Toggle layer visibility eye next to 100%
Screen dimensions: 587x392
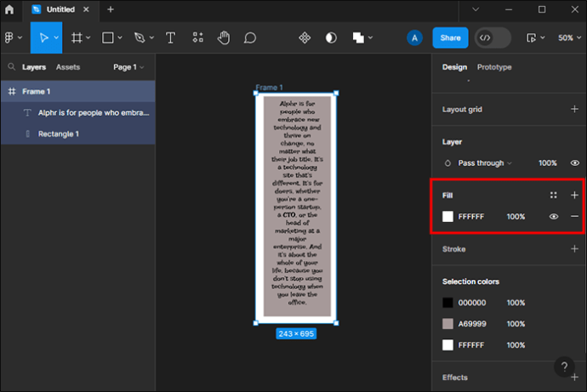point(575,163)
